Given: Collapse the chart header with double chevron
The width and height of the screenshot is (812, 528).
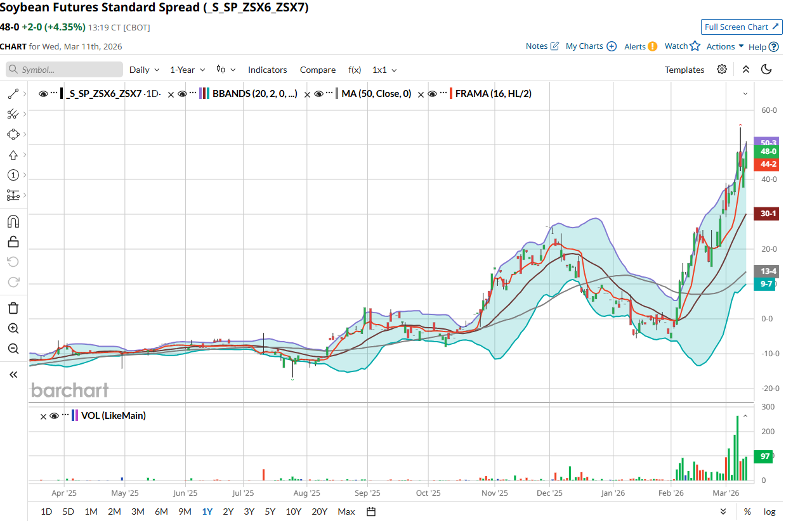Looking at the screenshot, I should pos(746,70).
